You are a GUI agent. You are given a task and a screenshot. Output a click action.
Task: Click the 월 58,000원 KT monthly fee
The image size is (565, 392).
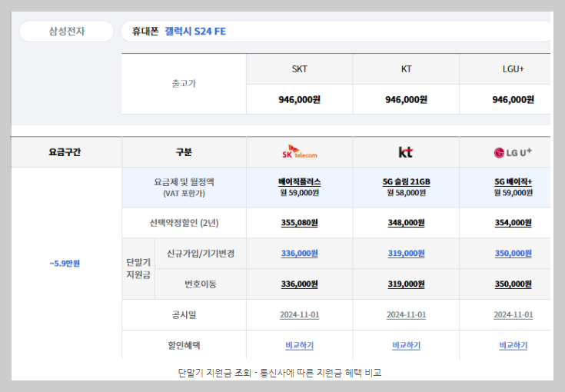(406, 193)
